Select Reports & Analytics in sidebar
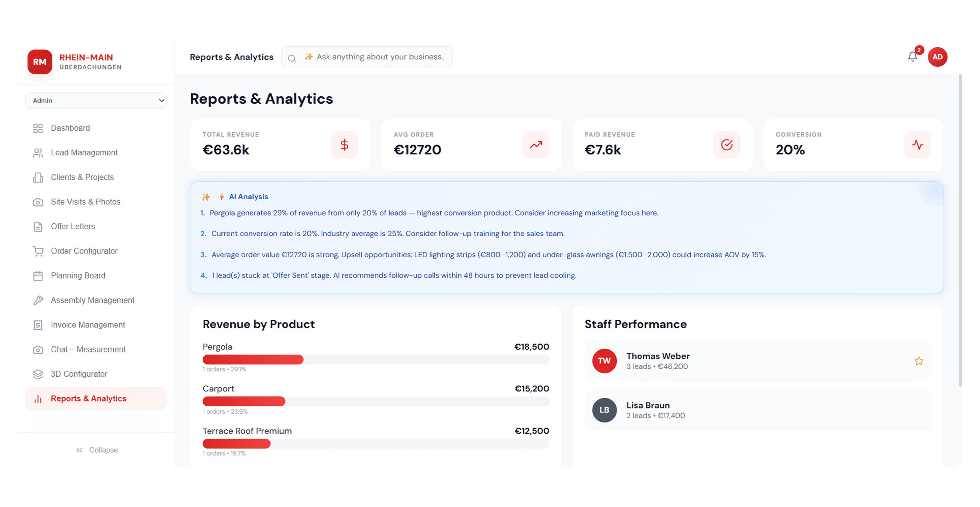Image resolution: width=980 pixels, height=507 pixels. (x=96, y=399)
